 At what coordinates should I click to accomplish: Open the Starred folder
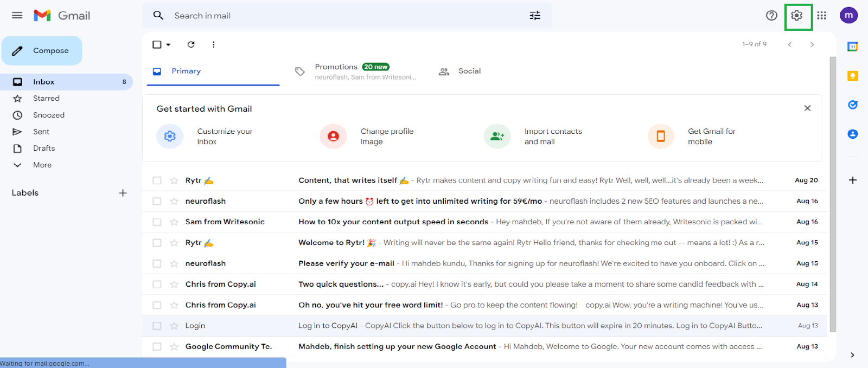coord(67,98)
